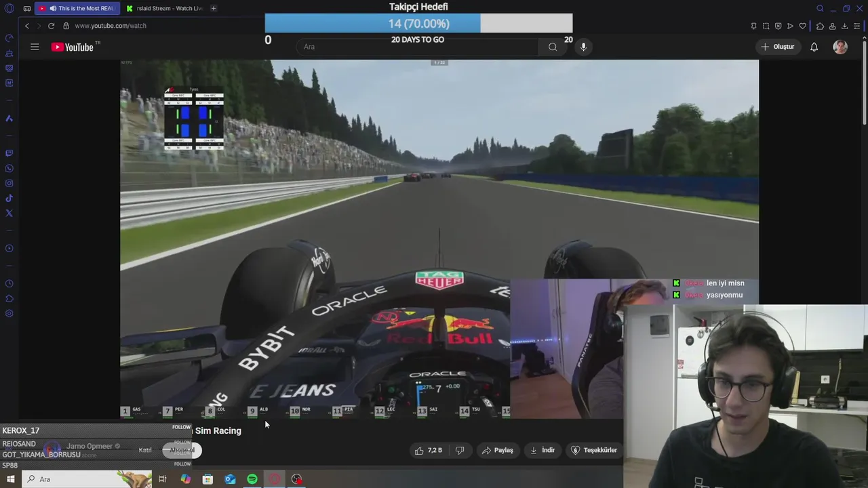This screenshot has height=488, width=868.
Task: Click the YouTube search field 'Ara'
Action: point(417,47)
